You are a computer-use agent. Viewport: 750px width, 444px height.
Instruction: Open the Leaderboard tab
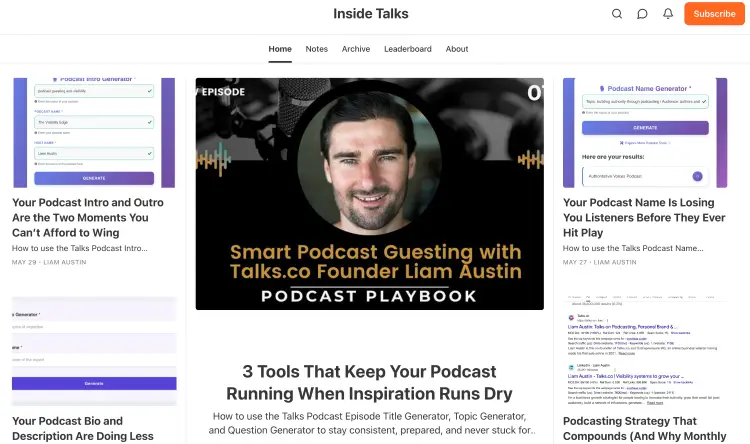point(408,49)
